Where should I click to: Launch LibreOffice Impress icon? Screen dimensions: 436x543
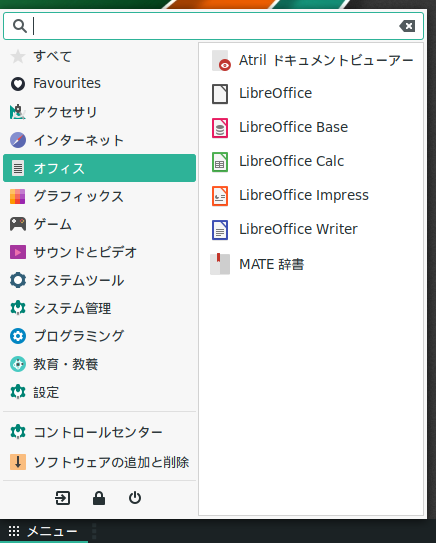click(x=220, y=196)
